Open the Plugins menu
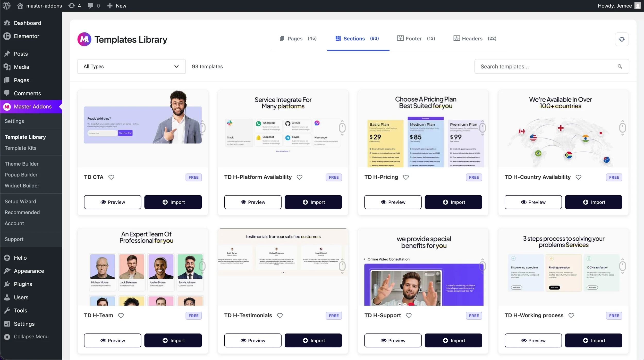The image size is (644, 360). tap(31, 284)
